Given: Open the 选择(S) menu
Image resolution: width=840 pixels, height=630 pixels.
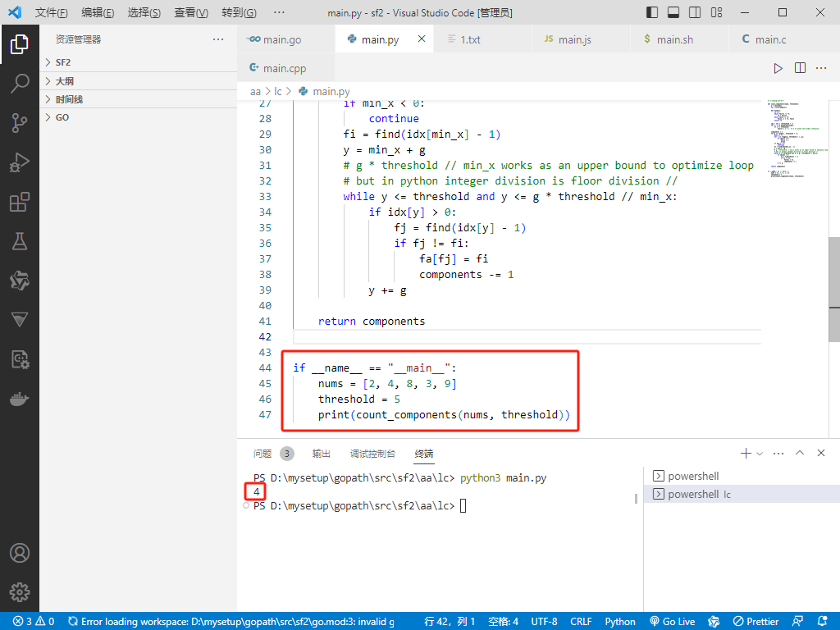Looking at the screenshot, I should click(144, 12).
